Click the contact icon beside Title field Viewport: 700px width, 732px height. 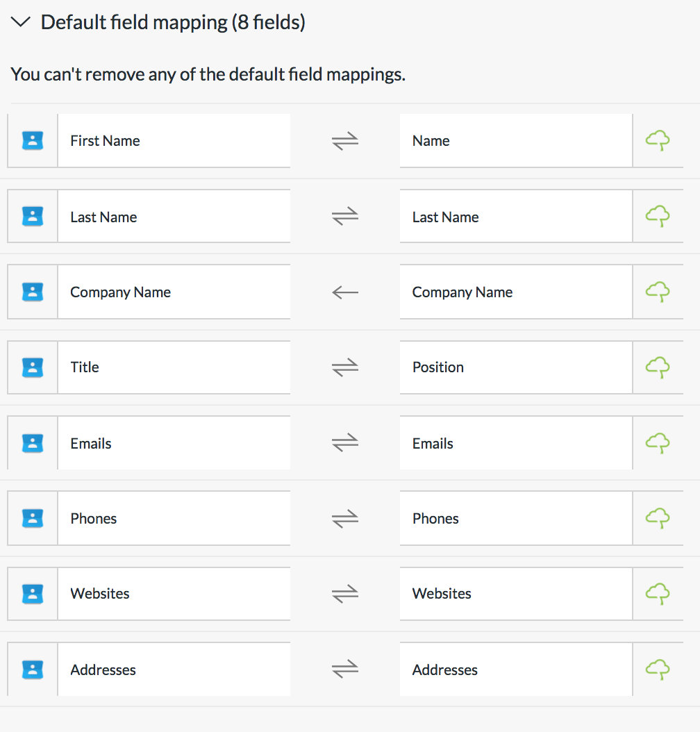(x=33, y=367)
